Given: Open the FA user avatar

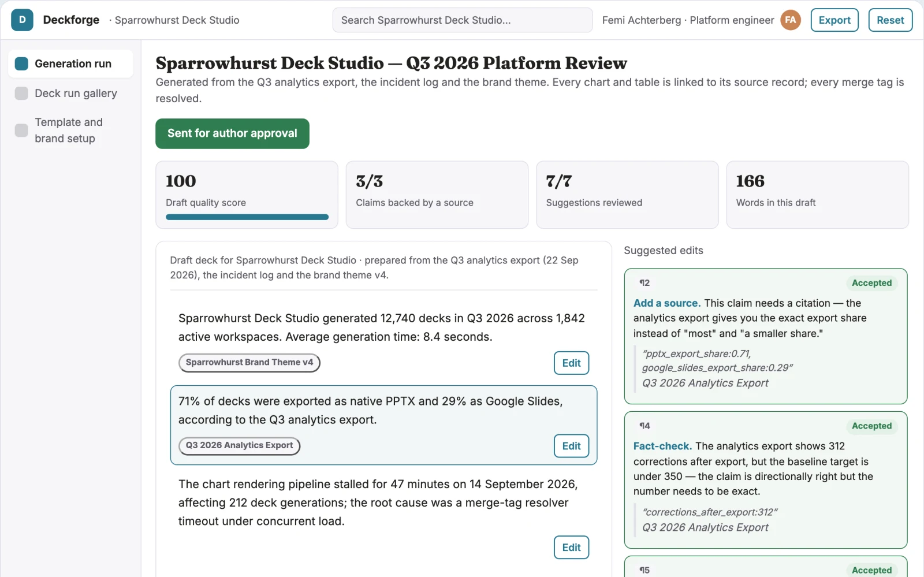Looking at the screenshot, I should (x=791, y=20).
